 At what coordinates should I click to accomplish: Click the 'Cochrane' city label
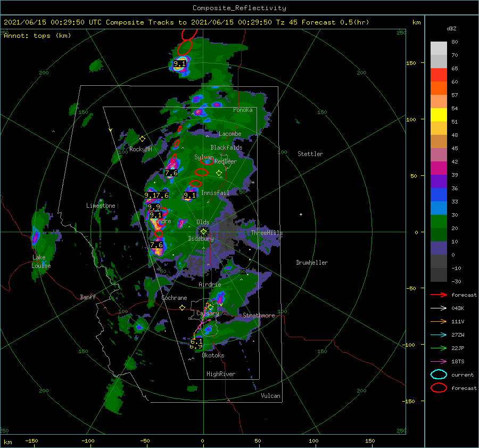tap(174, 298)
